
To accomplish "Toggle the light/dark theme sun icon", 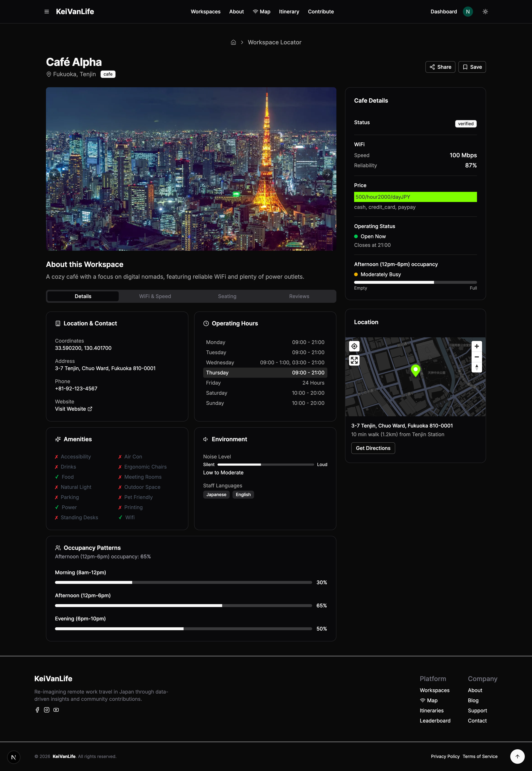I will [485, 12].
